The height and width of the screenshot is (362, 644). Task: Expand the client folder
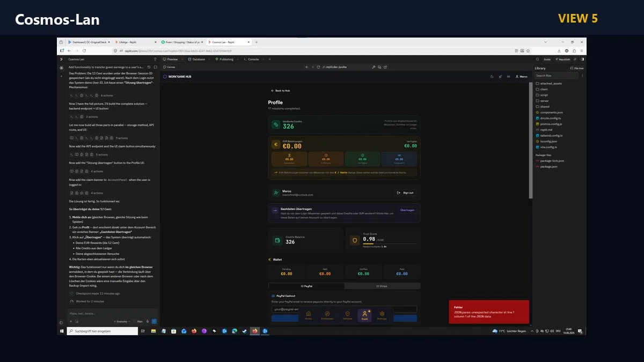[x=542, y=89]
